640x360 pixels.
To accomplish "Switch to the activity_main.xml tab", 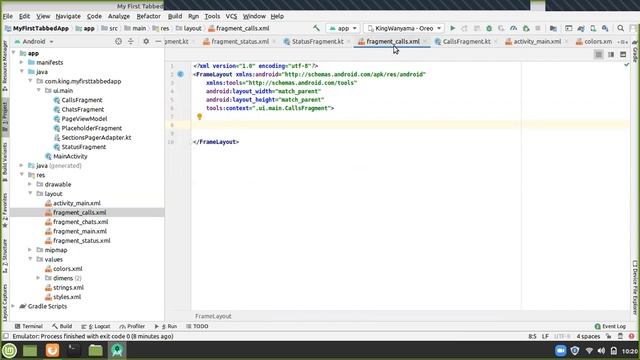I will (x=537, y=42).
